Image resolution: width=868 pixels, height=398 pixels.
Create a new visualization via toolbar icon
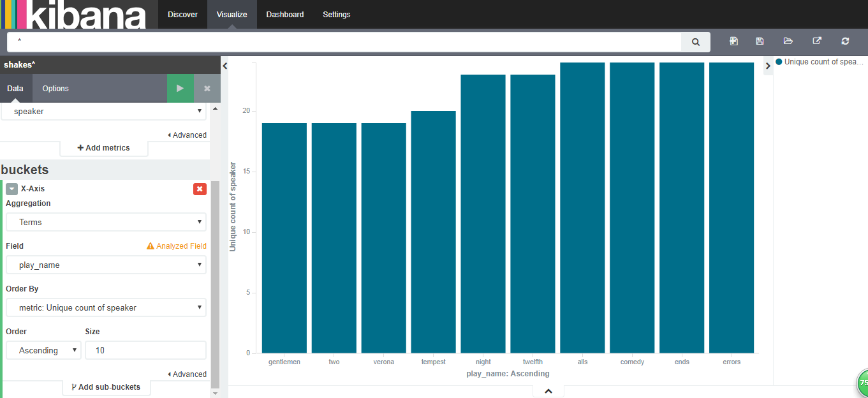pyautogui.click(x=734, y=41)
